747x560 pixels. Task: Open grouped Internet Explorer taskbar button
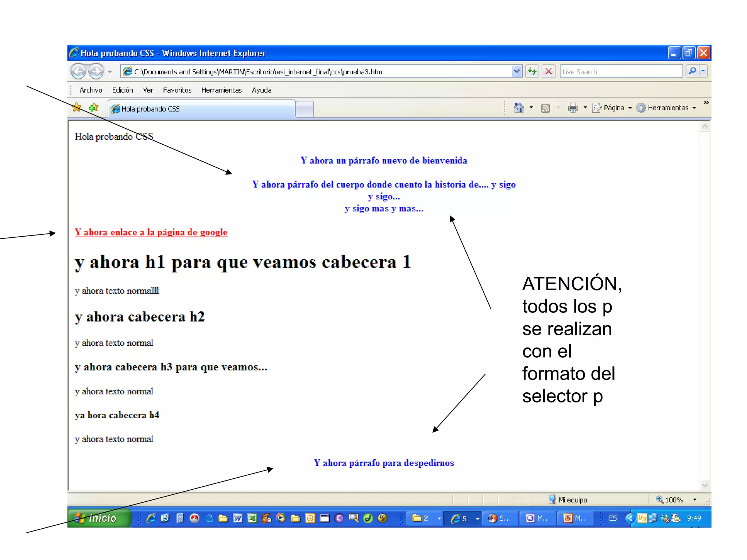463,518
